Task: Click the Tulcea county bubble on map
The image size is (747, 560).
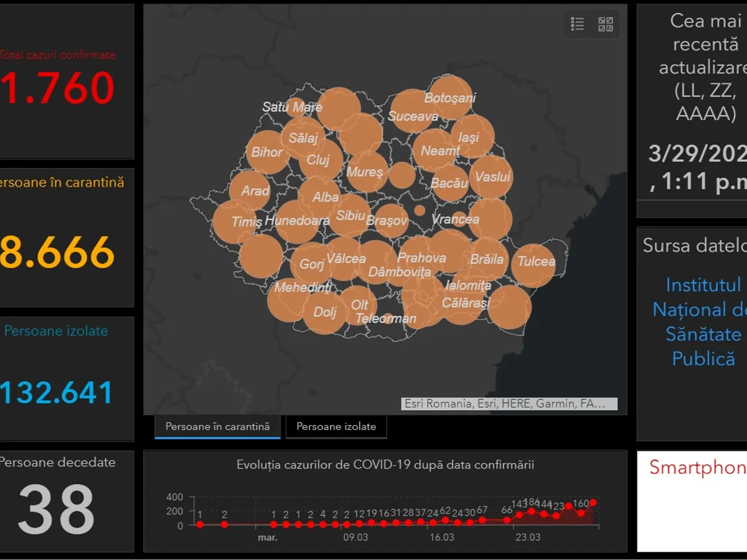Action: tap(533, 265)
